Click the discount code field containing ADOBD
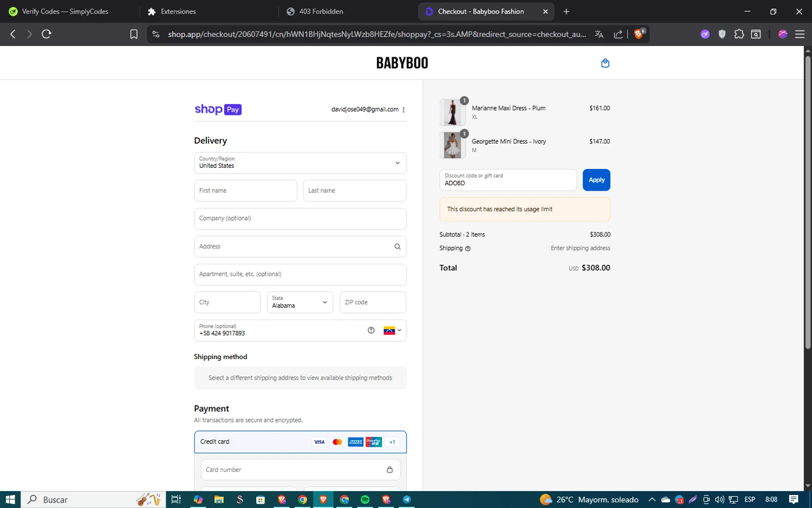Viewport: 812px width, 508px height. pyautogui.click(x=508, y=180)
